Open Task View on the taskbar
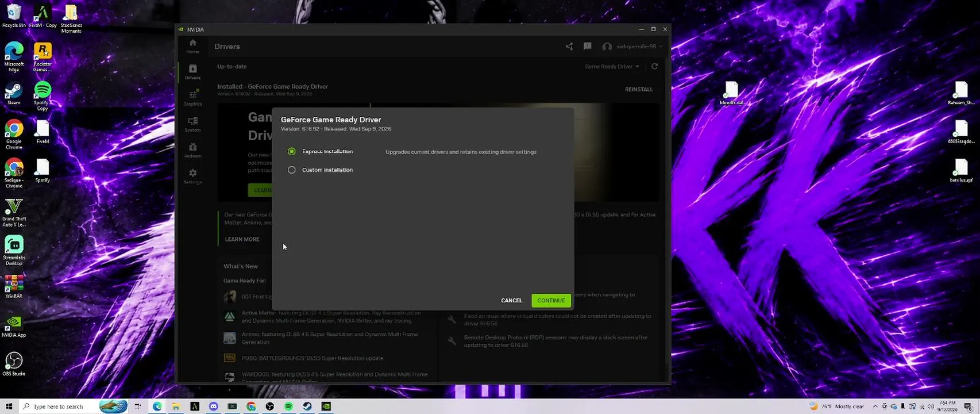Image resolution: width=980 pixels, height=414 pixels. click(x=138, y=407)
